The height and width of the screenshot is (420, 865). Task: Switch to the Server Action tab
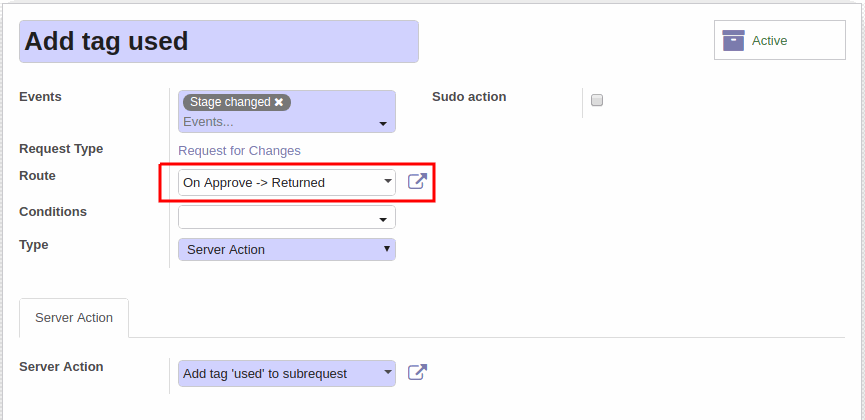pyautogui.click(x=74, y=318)
